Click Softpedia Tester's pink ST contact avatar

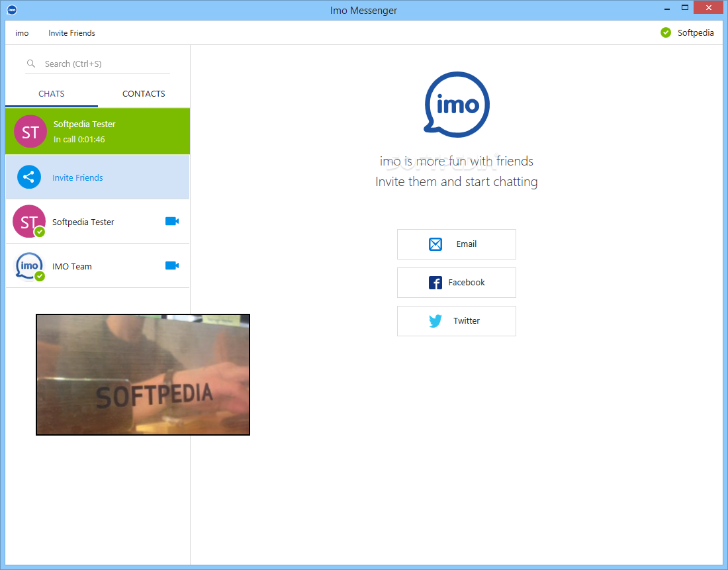[29, 222]
